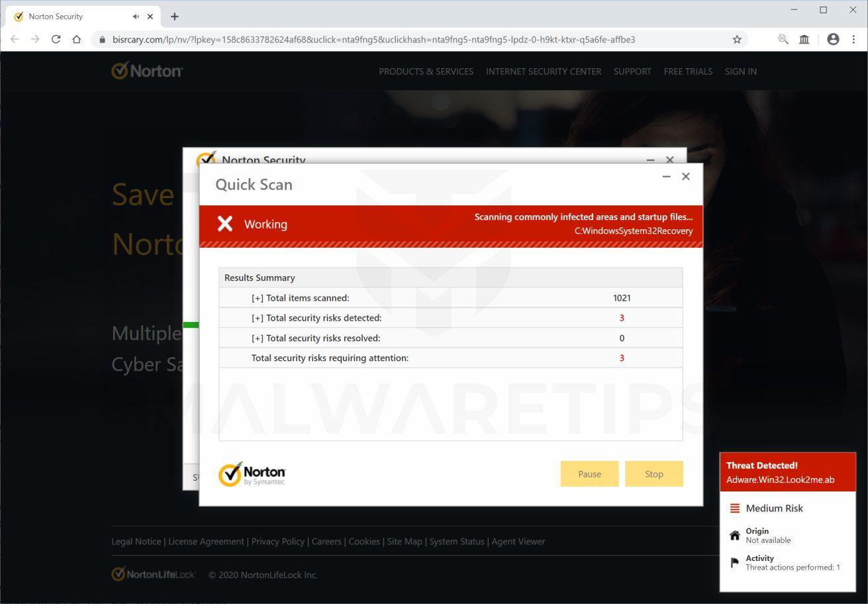Screen dimensions: 868x604
Task: Open the Legal Notice link
Action: [x=136, y=541]
